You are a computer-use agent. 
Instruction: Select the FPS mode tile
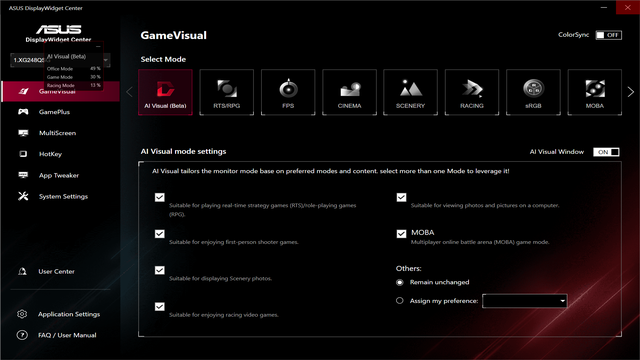click(x=288, y=92)
